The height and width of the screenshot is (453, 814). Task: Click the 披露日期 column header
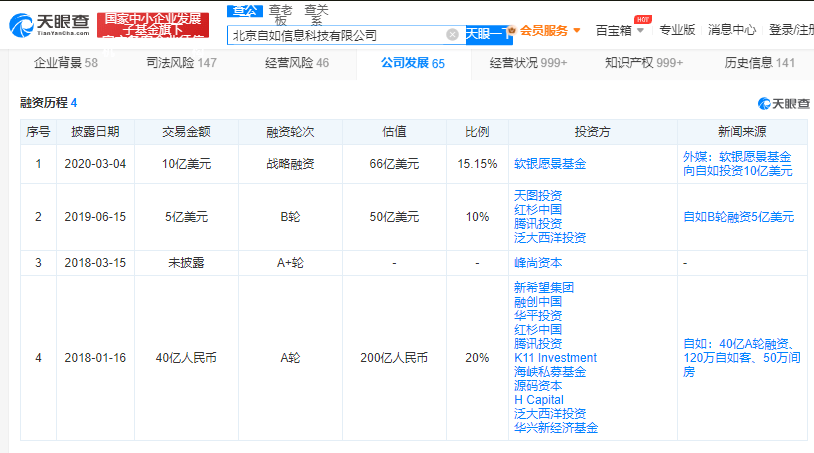point(96,132)
